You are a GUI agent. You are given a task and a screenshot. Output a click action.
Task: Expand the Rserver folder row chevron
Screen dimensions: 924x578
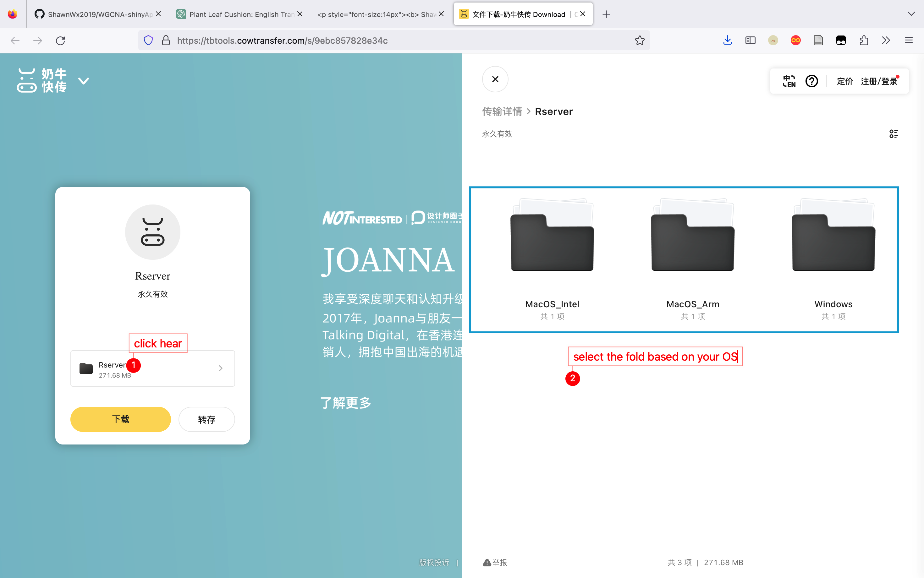220,368
